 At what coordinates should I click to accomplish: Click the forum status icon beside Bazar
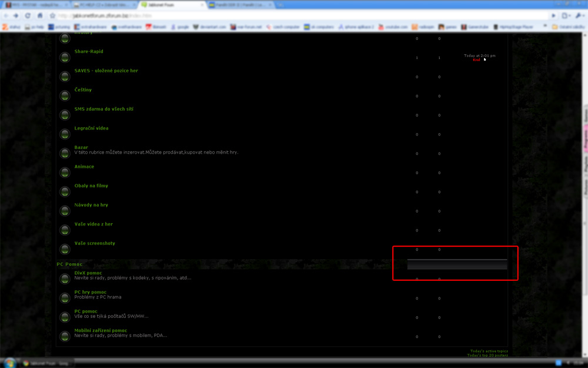pos(65,153)
